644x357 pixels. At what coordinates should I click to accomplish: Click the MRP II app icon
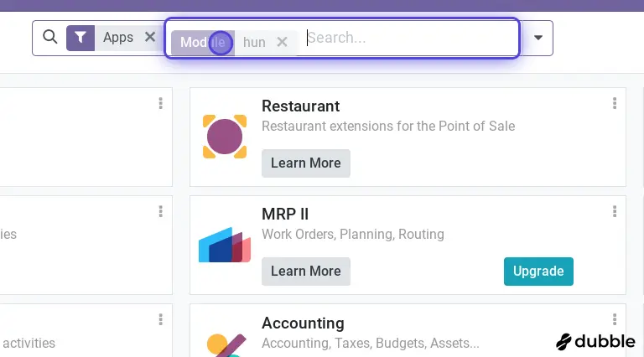click(225, 245)
